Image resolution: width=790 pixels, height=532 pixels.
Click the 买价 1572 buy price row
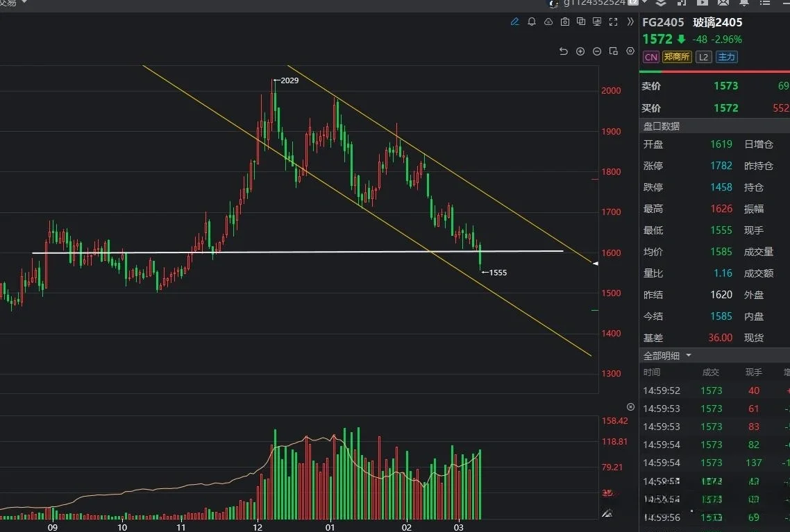click(694, 108)
